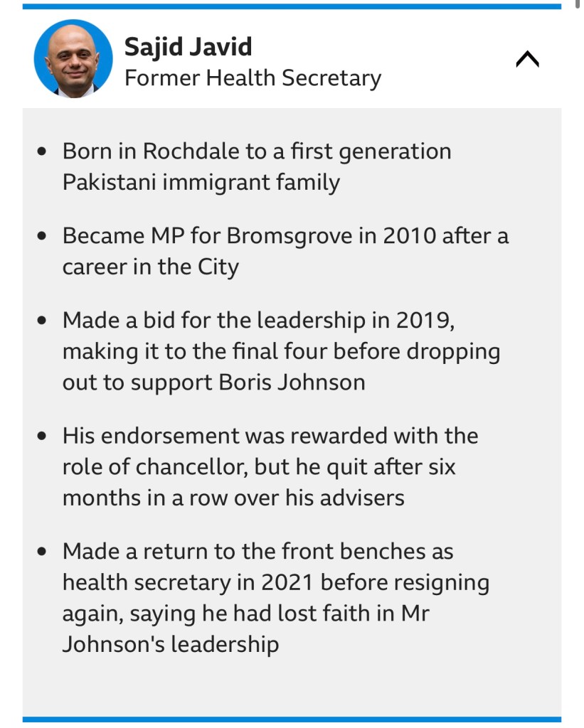Click the "Sajid Javid" name heading

(x=188, y=47)
